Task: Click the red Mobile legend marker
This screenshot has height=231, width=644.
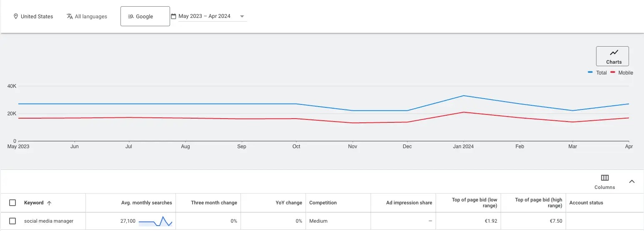Action: pos(613,72)
